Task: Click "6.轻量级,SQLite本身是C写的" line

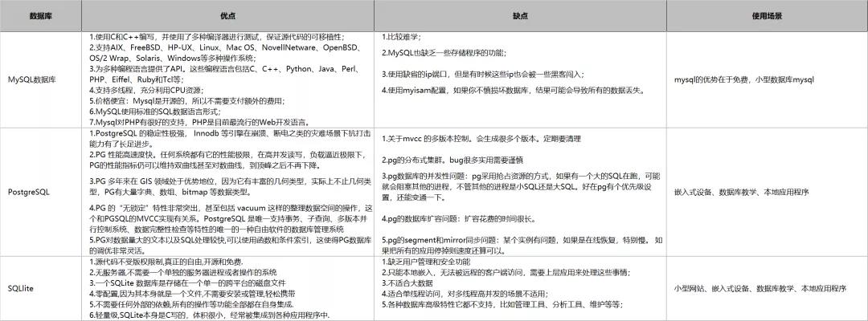Action: tap(209, 315)
